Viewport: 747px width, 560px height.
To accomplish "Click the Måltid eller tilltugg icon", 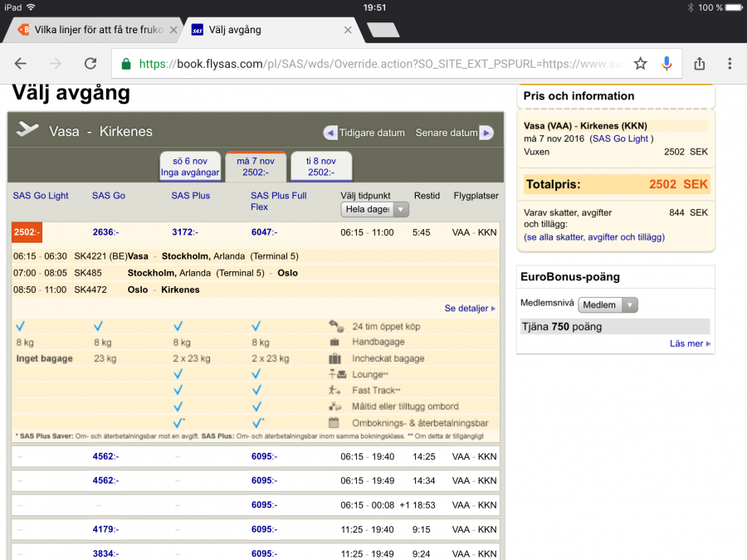I will click(335, 407).
